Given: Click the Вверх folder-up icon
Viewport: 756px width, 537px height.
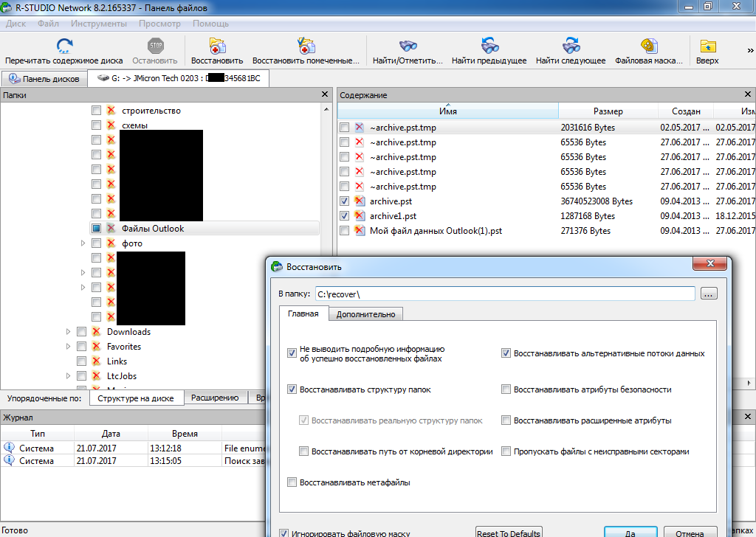Looking at the screenshot, I should 707,46.
